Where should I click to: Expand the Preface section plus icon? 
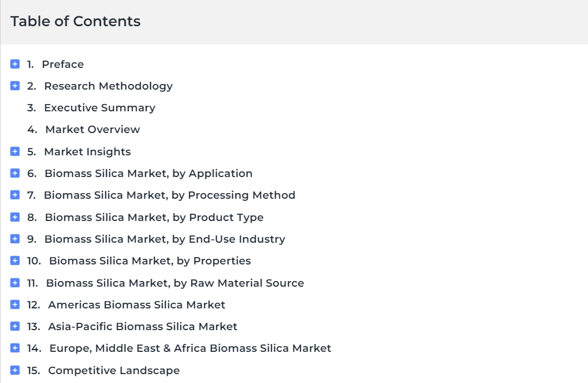click(x=15, y=64)
